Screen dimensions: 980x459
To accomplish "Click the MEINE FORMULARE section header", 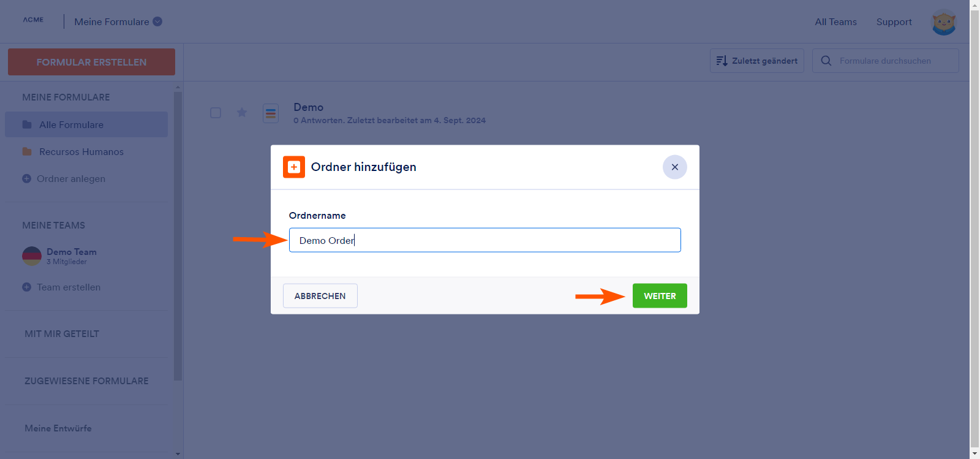I will [66, 97].
